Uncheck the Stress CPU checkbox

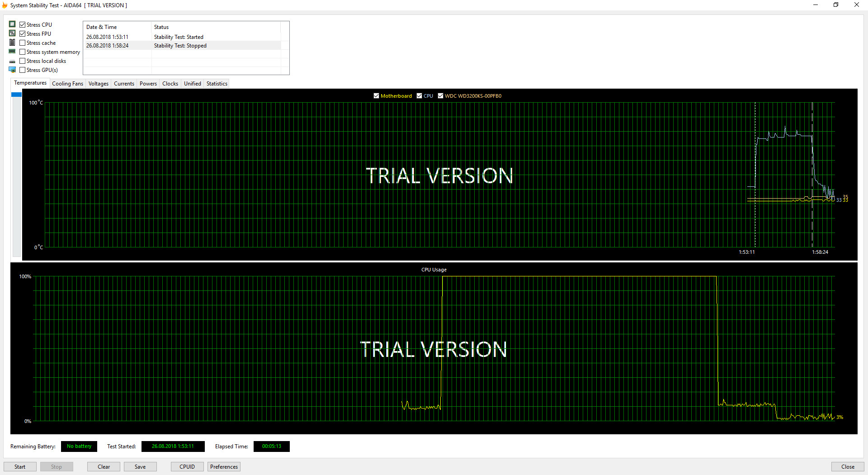click(22, 25)
